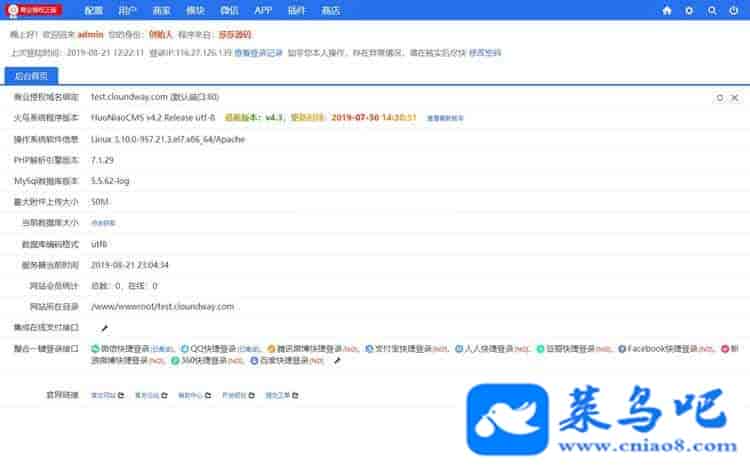Check the new version link beside update time
This screenshot has height=467, width=750.
click(445, 118)
